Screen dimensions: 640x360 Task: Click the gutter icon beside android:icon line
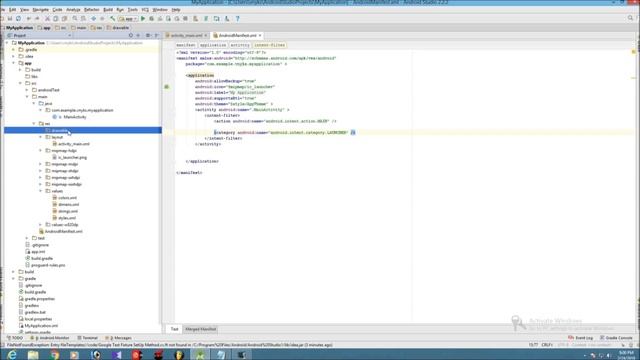pyautogui.click(x=167, y=87)
